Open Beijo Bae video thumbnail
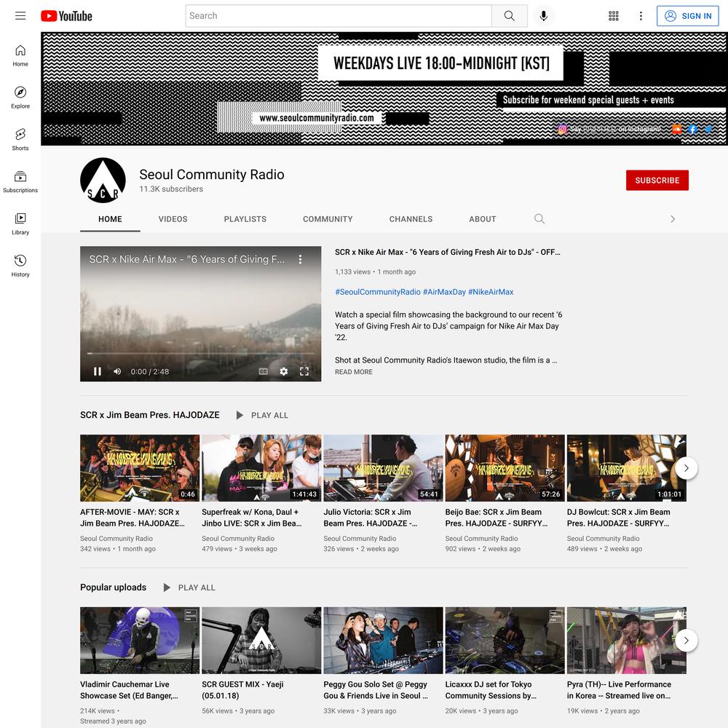The width and height of the screenshot is (728, 728). [x=505, y=468]
